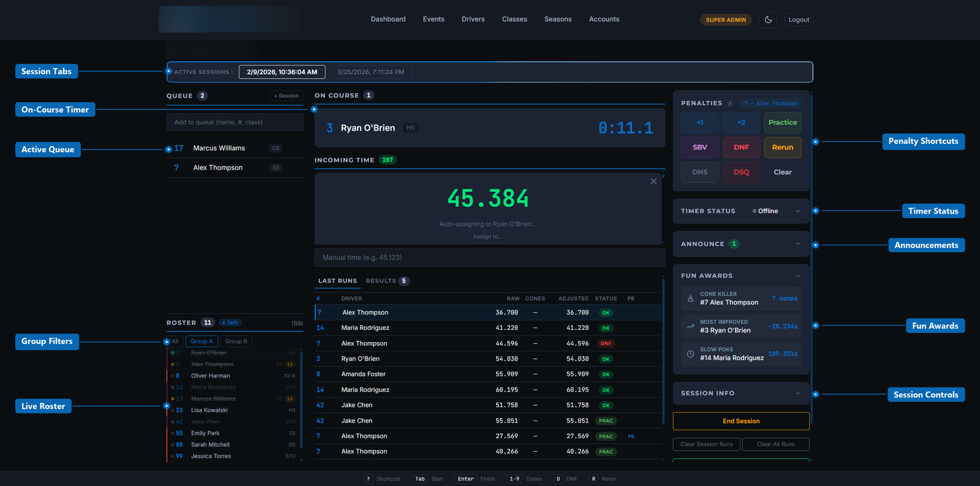This screenshot has width=980, height=486.
Task: Open shortcuts help via the ? key badge
Action: click(368, 479)
